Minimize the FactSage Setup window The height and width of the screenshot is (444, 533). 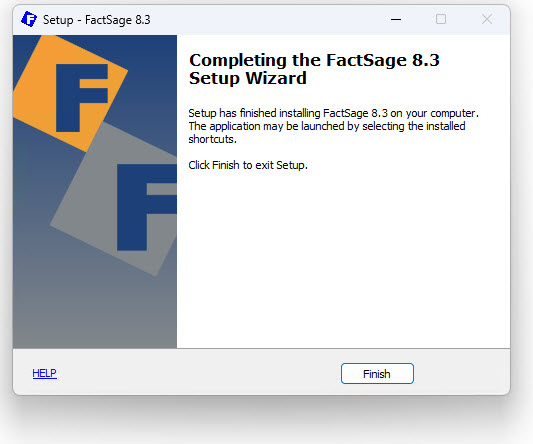[x=396, y=19]
